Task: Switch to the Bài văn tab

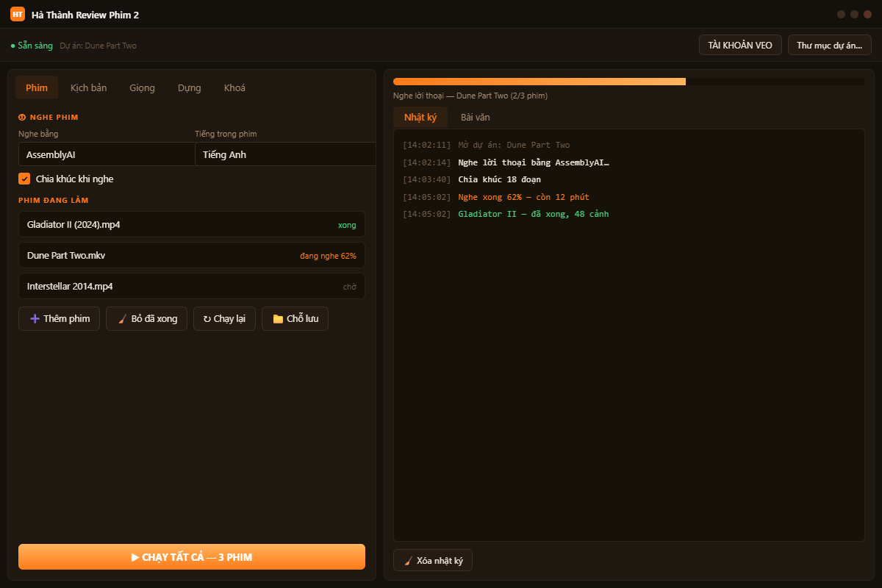Action: pyautogui.click(x=475, y=117)
